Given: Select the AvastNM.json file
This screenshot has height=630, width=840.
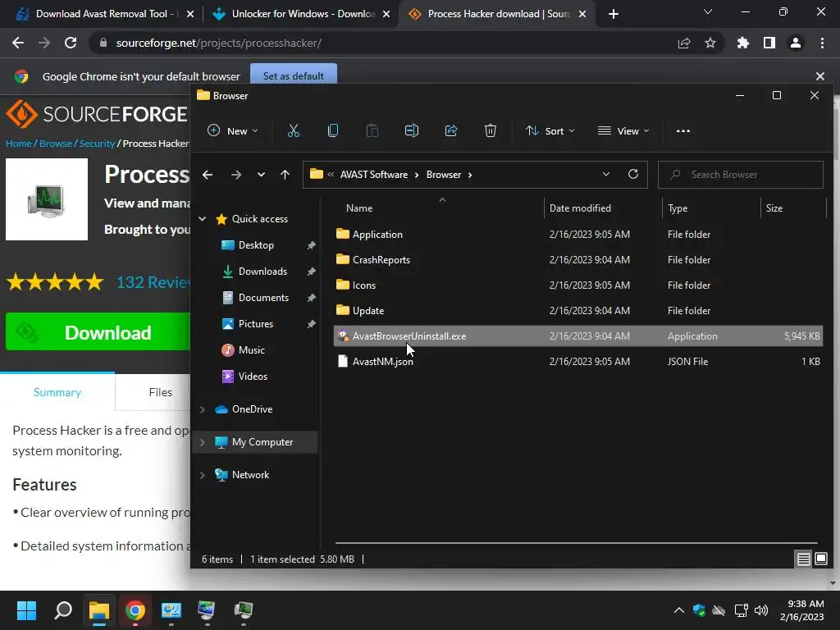Looking at the screenshot, I should (x=578, y=362).
